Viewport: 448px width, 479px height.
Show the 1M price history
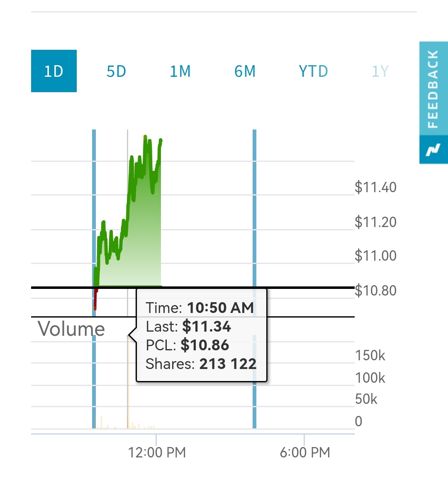(180, 71)
